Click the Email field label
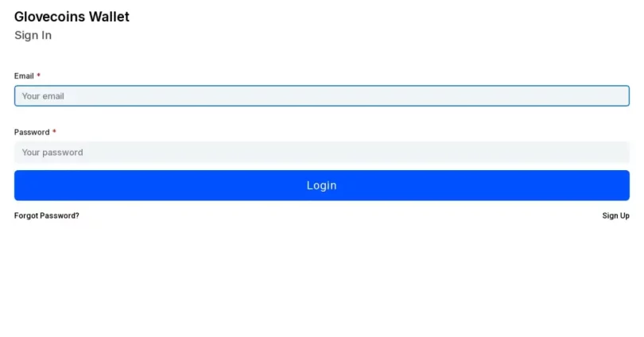 (24, 76)
